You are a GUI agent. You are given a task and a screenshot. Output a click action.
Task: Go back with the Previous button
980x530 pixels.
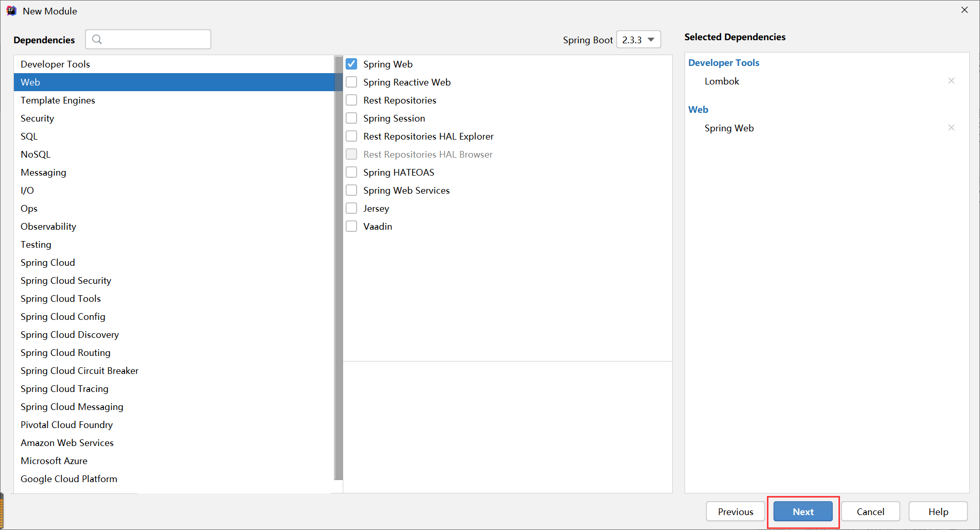pos(736,511)
